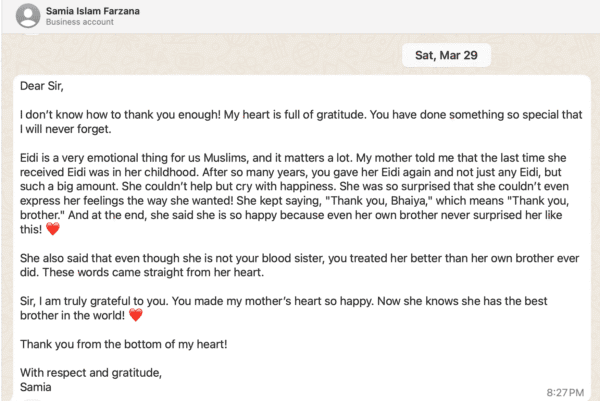Click the sentence "These words came straight from her heart."
This screenshot has width=600, height=401.
tap(153, 272)
